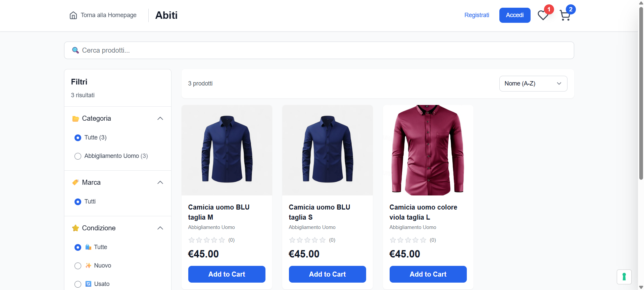Select the Abbigliamento Uomo category radio button

pos(78,156)
